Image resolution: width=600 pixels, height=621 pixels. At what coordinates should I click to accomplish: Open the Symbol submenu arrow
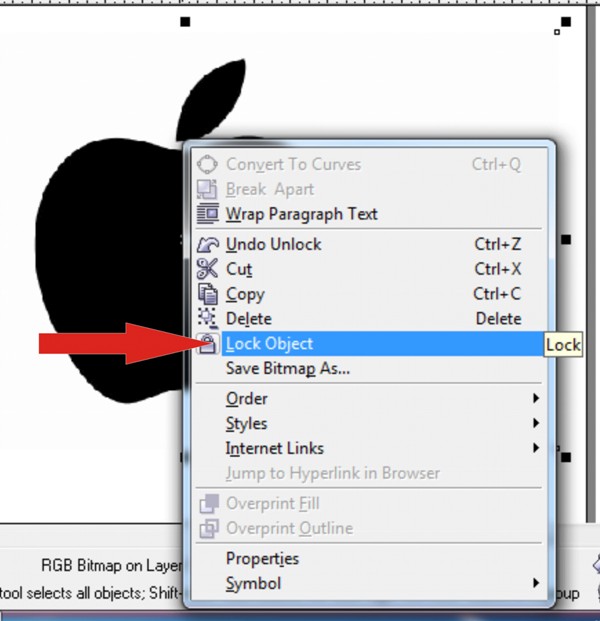coord(535,583)
